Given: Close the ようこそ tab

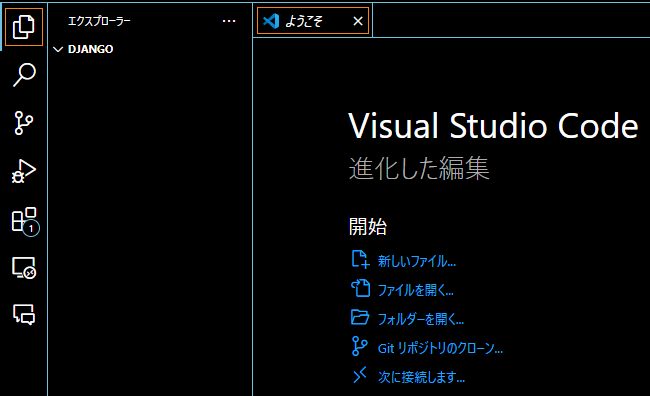Looking at the screenshot, I should tap(358, 21).
